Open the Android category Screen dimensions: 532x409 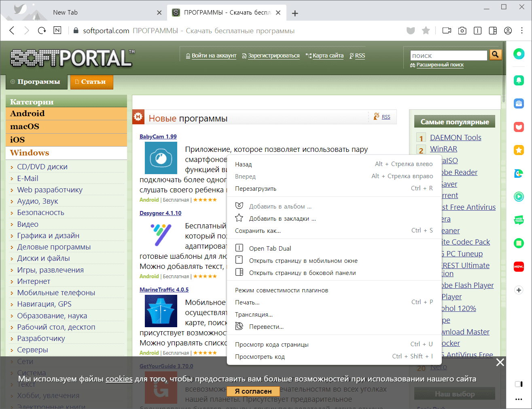66,114
